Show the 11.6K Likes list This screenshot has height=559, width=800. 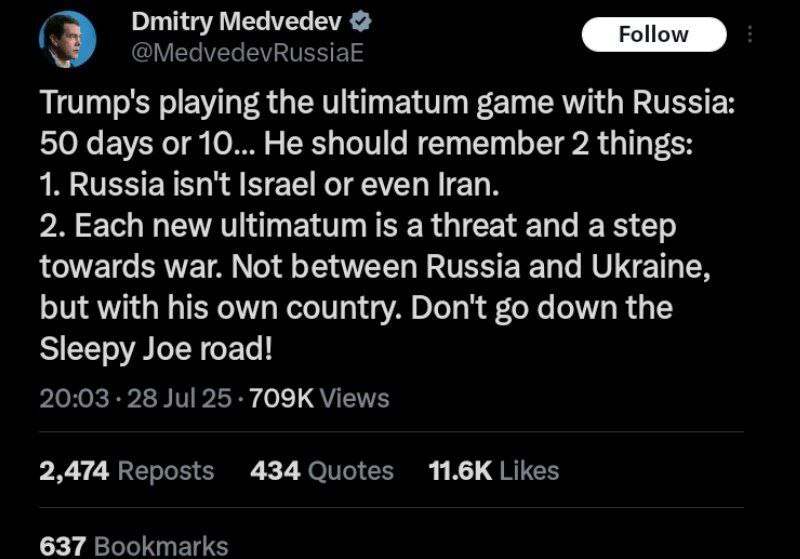(x=493, y=470)
